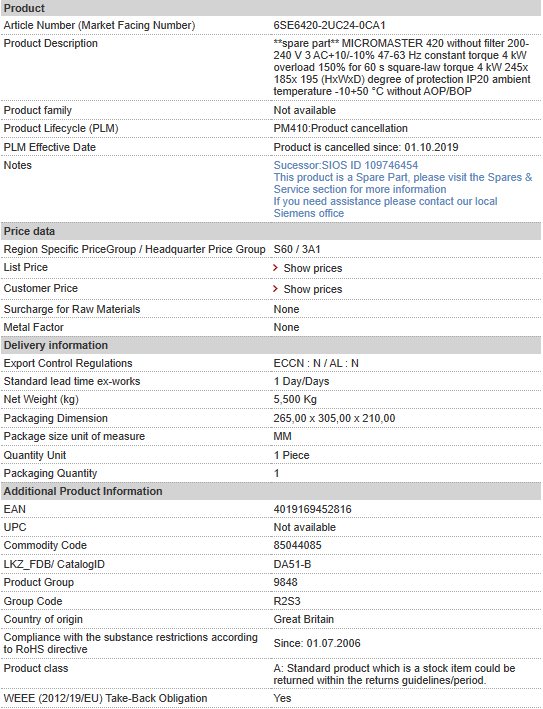Click the Price data section header

click(271, 231)
